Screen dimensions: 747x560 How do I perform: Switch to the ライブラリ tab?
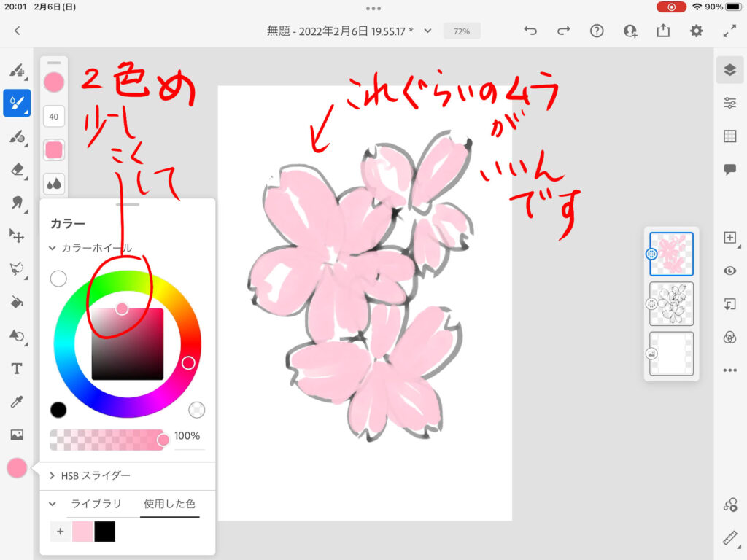point(96,504)
